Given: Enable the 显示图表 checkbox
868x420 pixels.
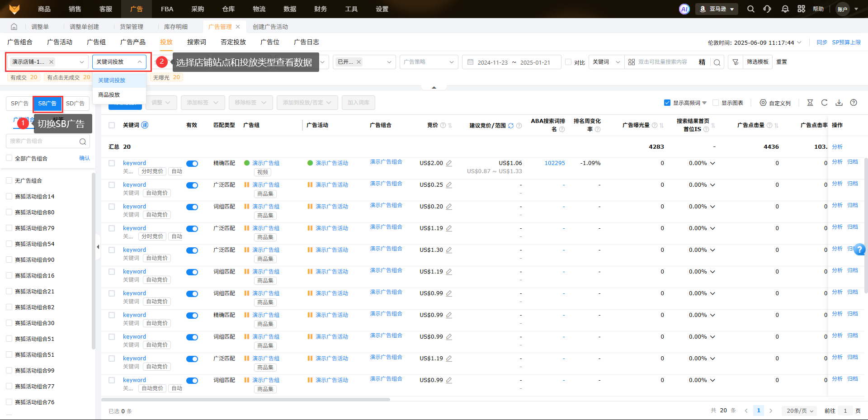Looking at the screenshot, I should click(x=716, y=103).
